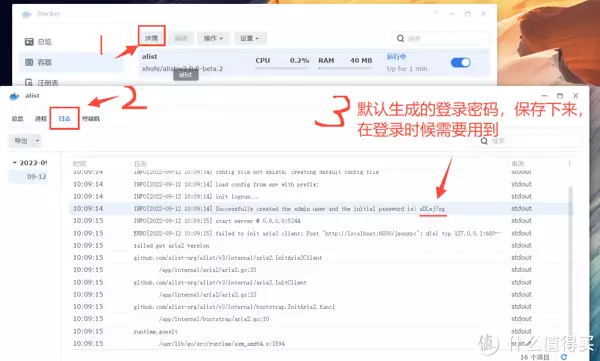Click the 日志 column header

pyautogui.click(x=140, y=163)
